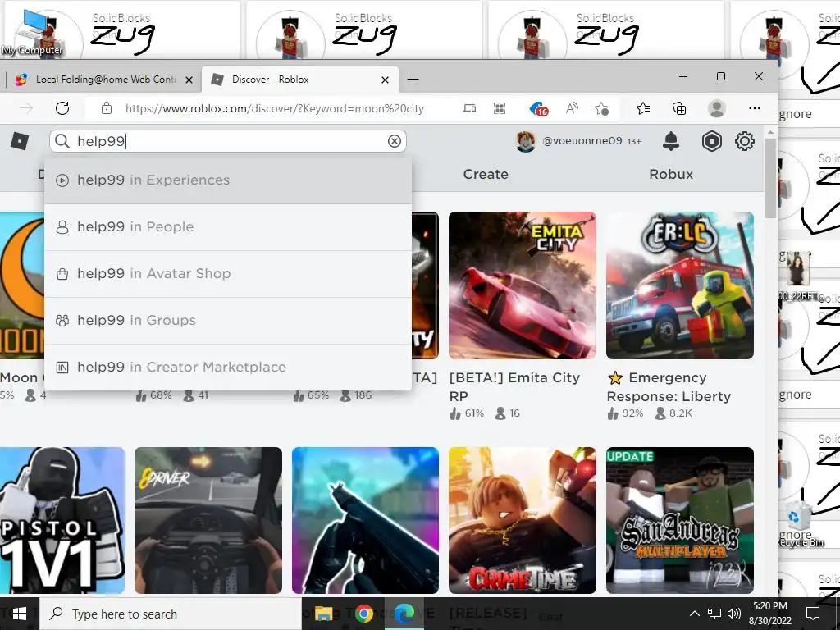Select the Discover - Roblox tab
This screenshot has width=840, height=630.
[x=300, y=80]
